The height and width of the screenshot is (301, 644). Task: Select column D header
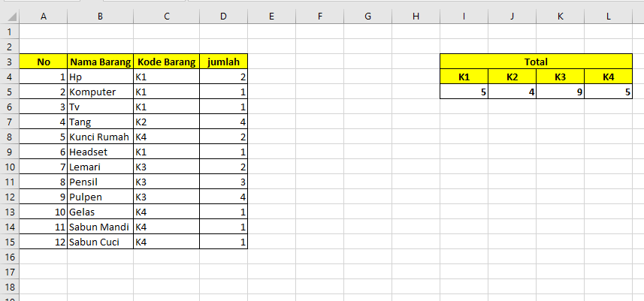coord(223,15)
